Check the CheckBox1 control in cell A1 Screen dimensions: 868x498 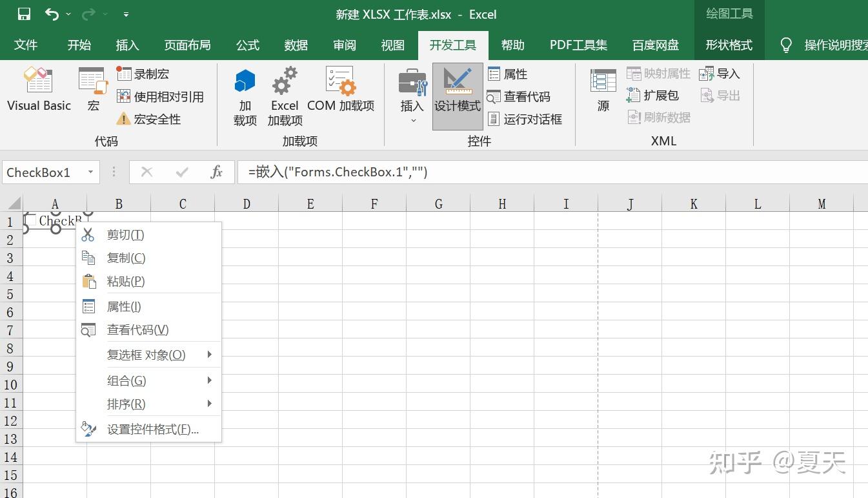pyautogui.click(x=30, y=220)
